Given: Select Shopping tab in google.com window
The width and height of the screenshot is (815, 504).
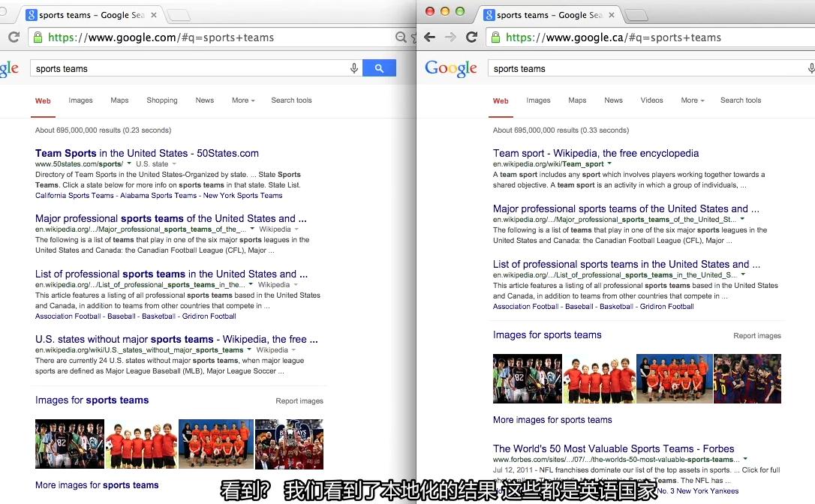Looking at the screenshot, I should pyautogui.click(x=161, y=100).
